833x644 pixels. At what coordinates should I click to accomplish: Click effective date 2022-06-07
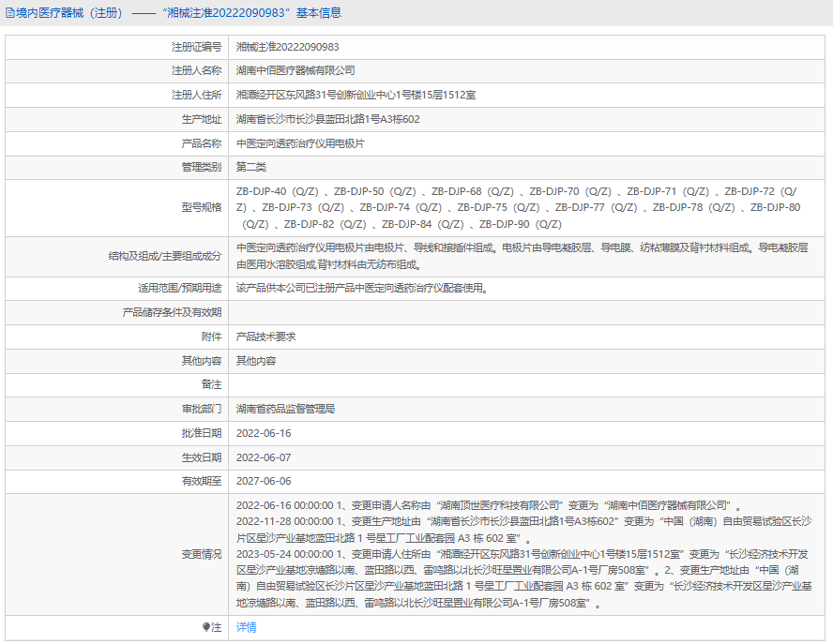[264, 457]
